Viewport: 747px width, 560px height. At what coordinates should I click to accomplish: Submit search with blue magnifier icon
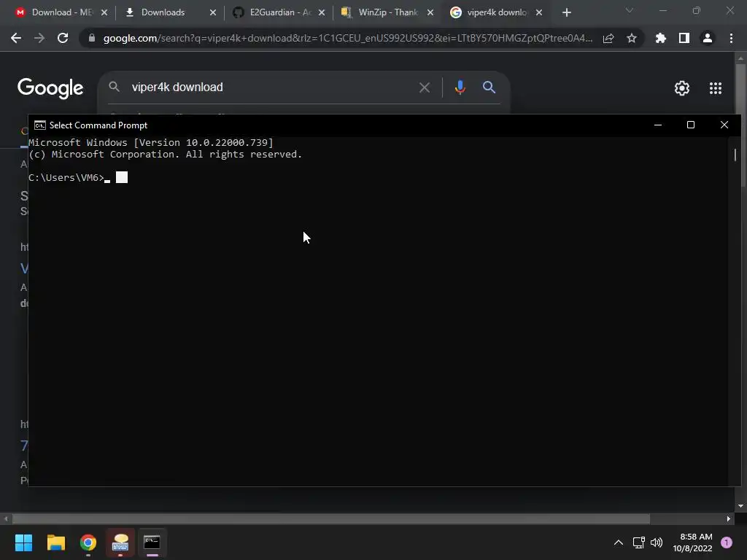coord(489,87)
